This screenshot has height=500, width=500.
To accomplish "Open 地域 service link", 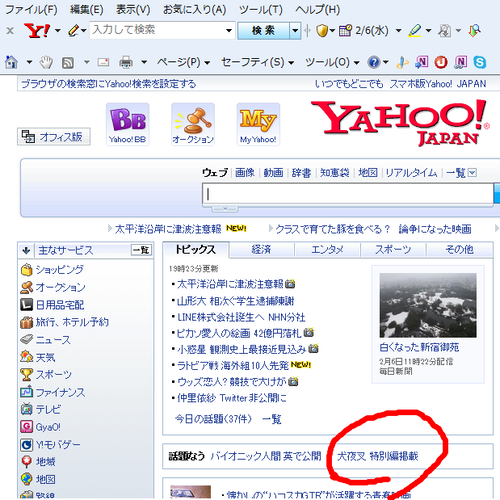I will coord(45,462).
